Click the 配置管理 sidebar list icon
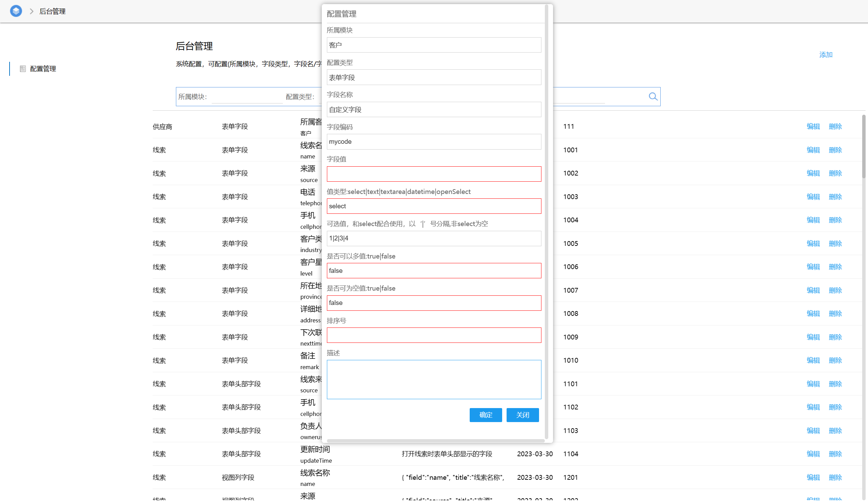 pos(23,69)
